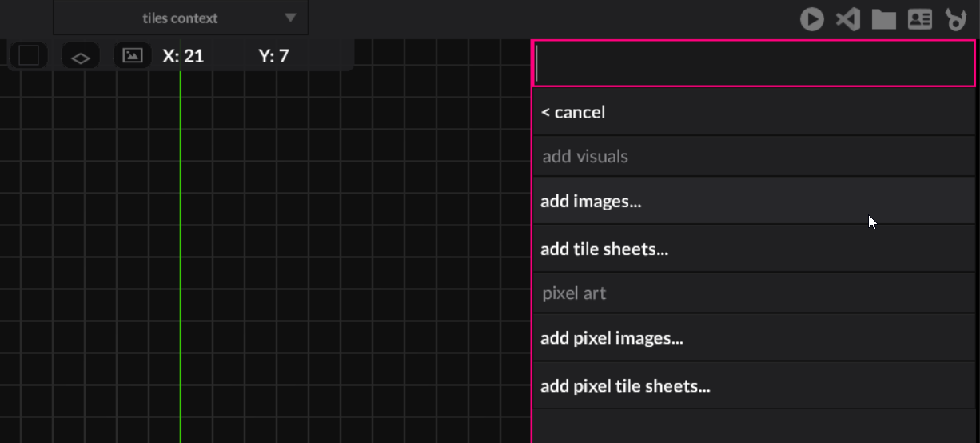Focus the search text field

coord(753,63)
